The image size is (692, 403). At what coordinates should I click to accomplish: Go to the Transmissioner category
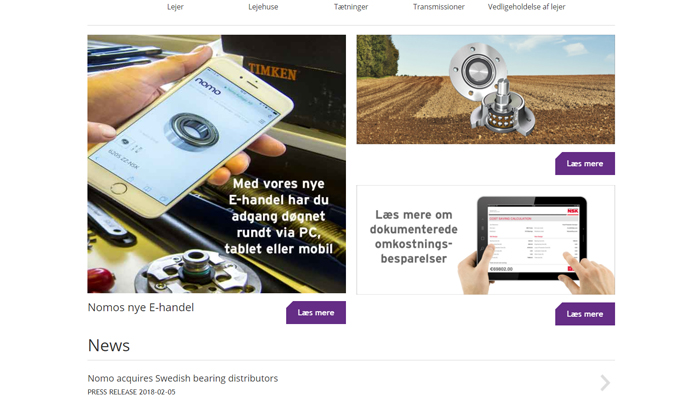439,7
